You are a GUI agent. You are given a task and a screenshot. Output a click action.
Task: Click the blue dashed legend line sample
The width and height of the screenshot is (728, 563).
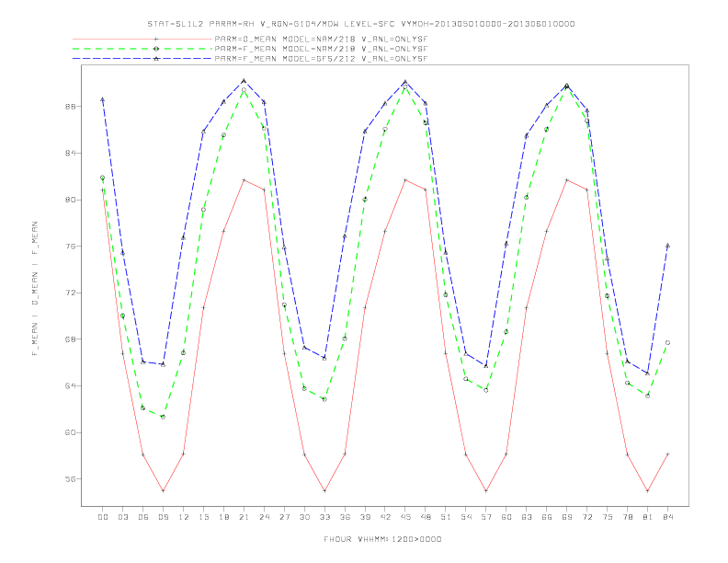(142, 59)
